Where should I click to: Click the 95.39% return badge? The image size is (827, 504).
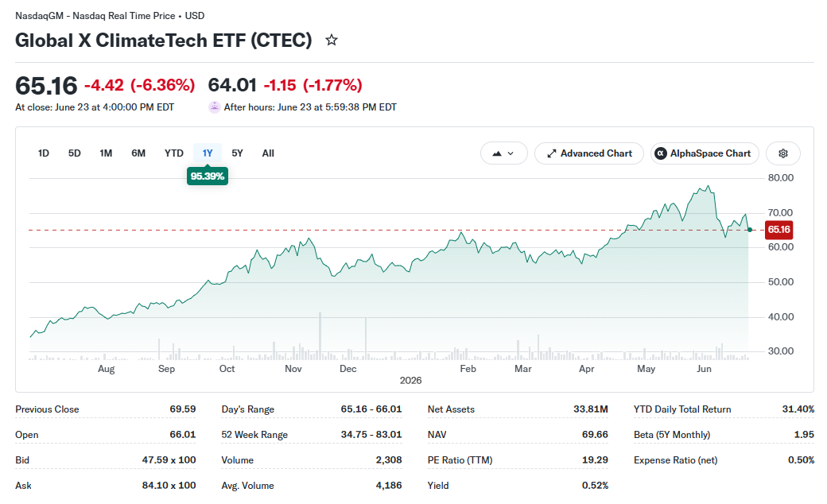[208, 176]
